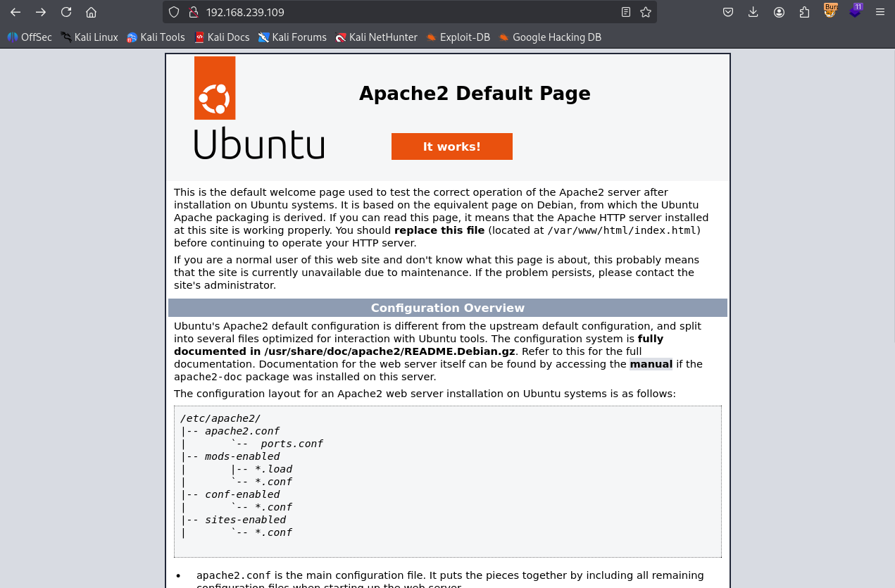895x588 pixels.
Task: Open the Exploit-DB bookmark
Action: click(458, 37)
